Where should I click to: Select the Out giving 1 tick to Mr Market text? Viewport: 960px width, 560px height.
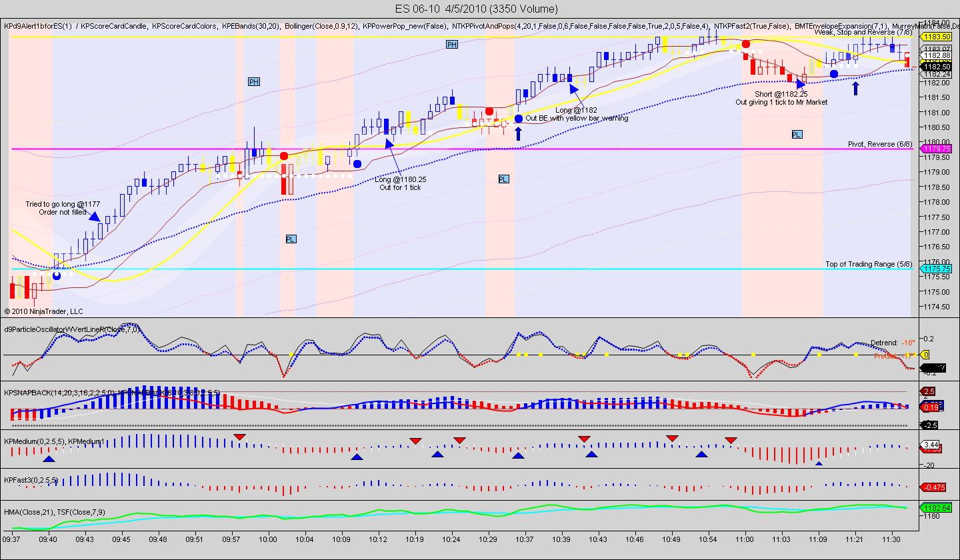click(x=781, y=102)
